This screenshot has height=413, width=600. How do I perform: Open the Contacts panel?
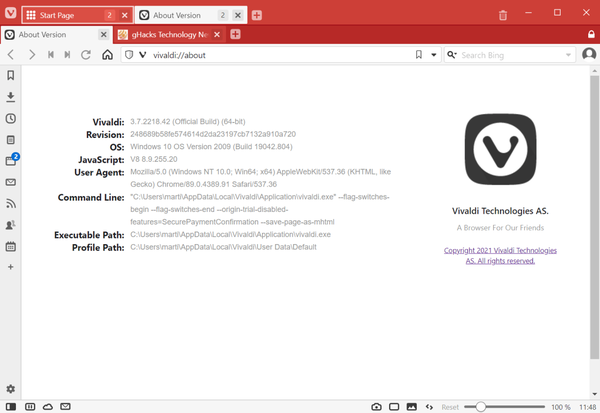coord(11,225)
